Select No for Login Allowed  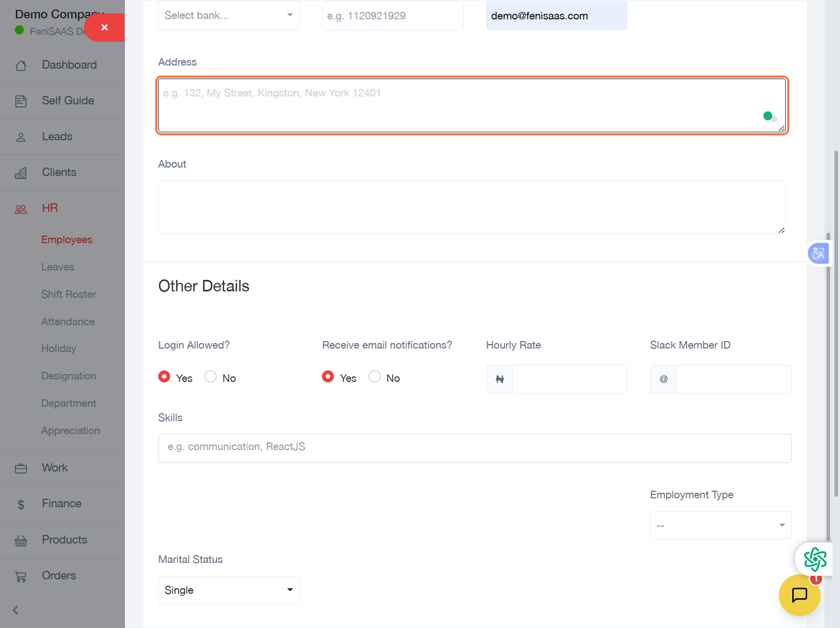(211, 377)
